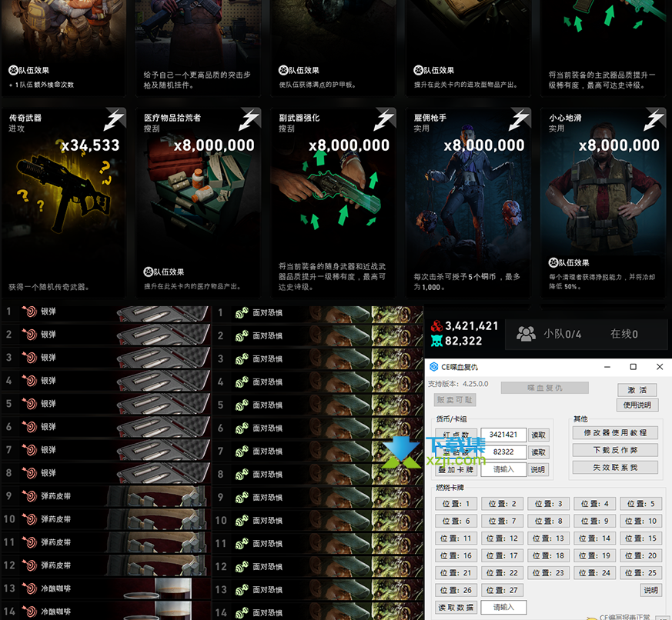Click the lightning bolt on 小心地滑 card
The height and width of the screenshot is (620, 672).
pos(654,119)
